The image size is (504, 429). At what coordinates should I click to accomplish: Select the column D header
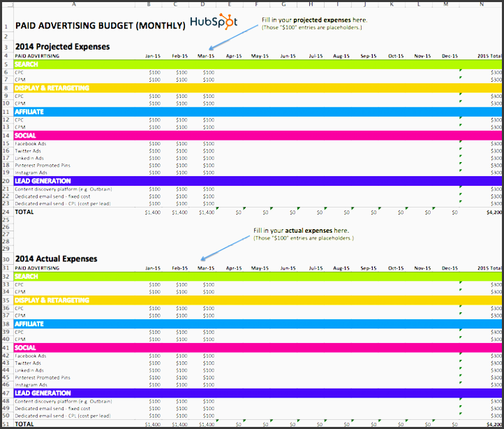click(x=202, y=3)
